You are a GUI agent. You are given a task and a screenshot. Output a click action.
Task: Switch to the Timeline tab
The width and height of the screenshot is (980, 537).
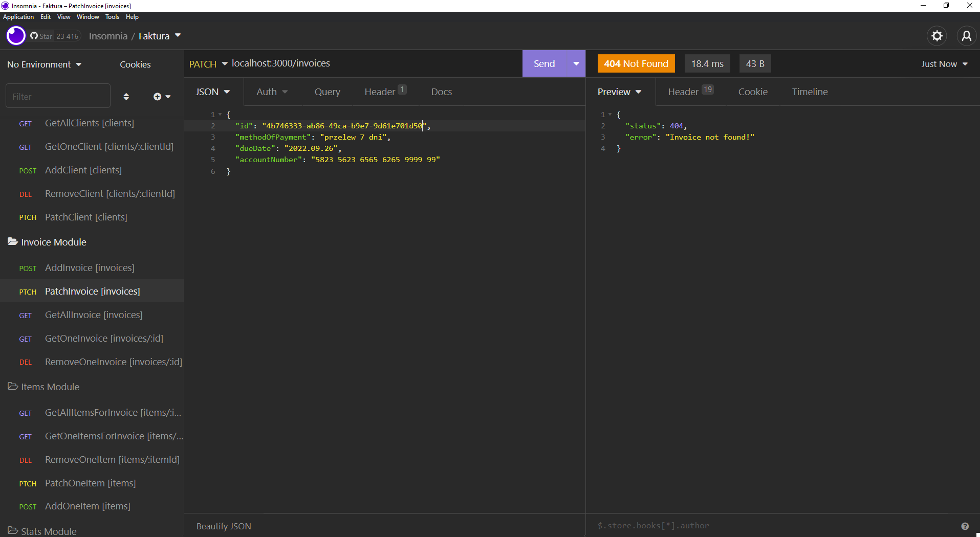pos(810,92)
